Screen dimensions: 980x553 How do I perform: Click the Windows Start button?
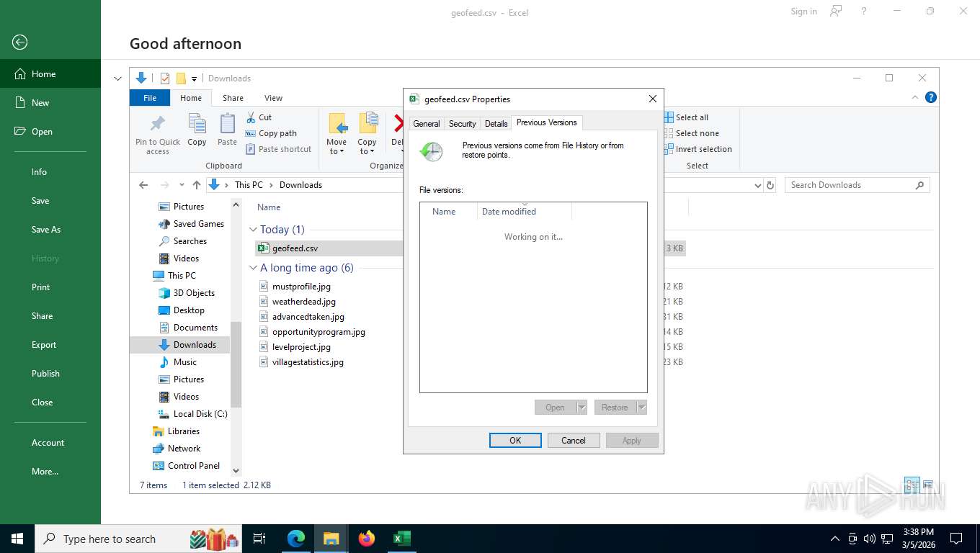coord(17,539)
